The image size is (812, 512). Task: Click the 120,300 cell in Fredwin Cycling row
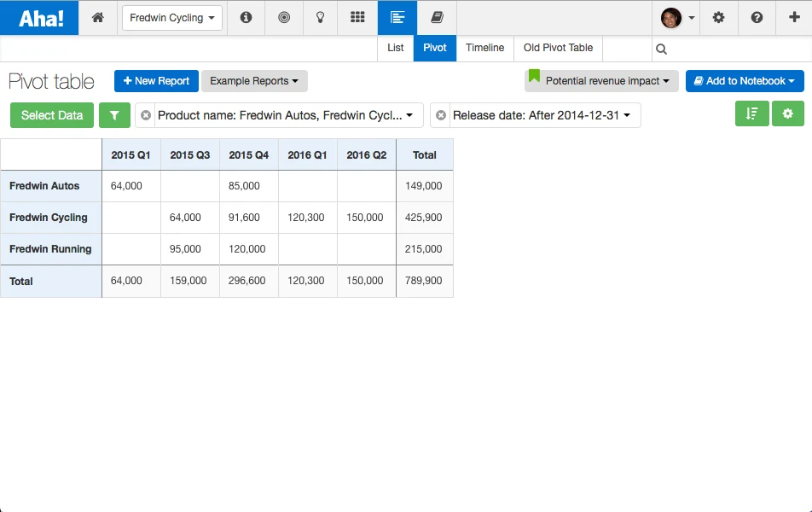click(x=308, y=218)
